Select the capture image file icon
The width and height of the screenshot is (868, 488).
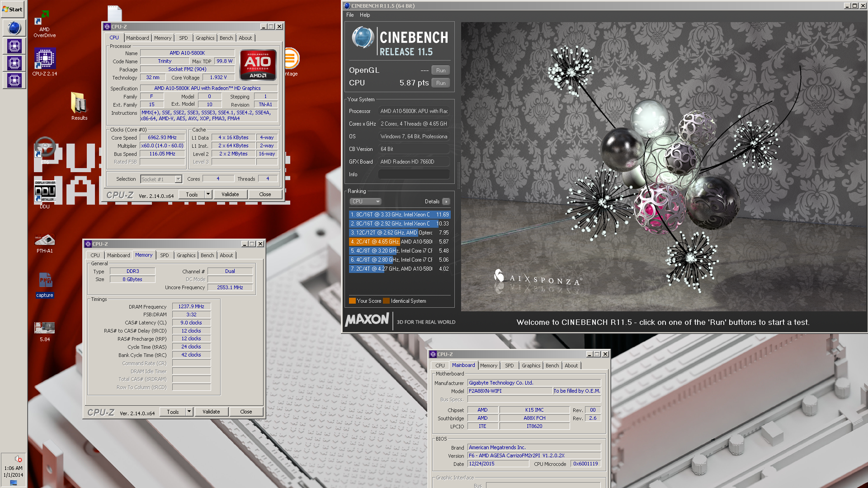[44, 285]
